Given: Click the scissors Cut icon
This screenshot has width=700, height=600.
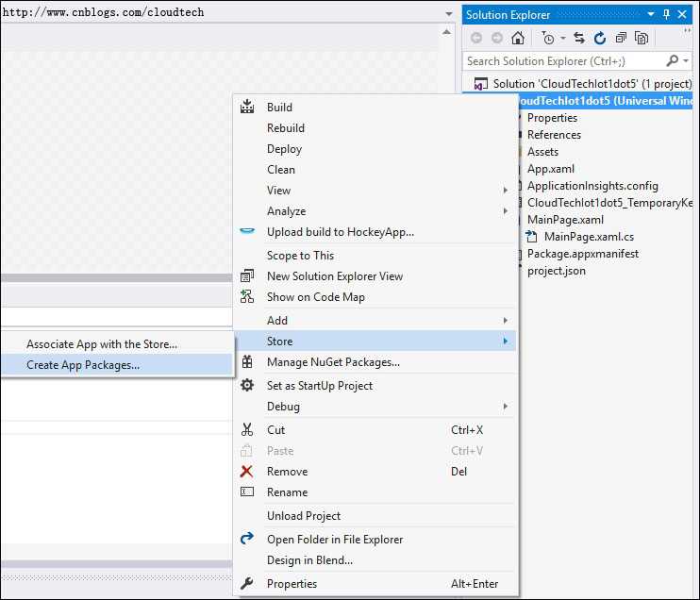Looking at the screenshot, I should point(247,429).
